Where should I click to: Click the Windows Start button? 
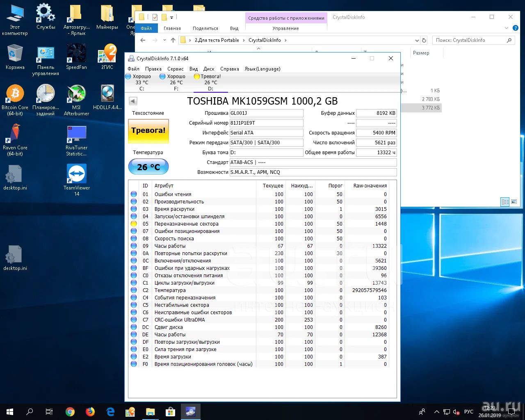tap(10, 412)
